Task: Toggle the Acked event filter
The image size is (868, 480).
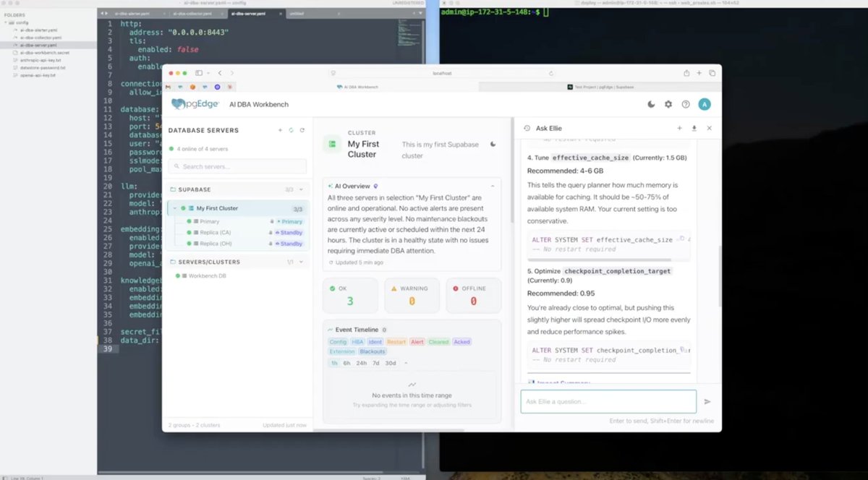Action: pyautogui.click(x=461, y=342)
